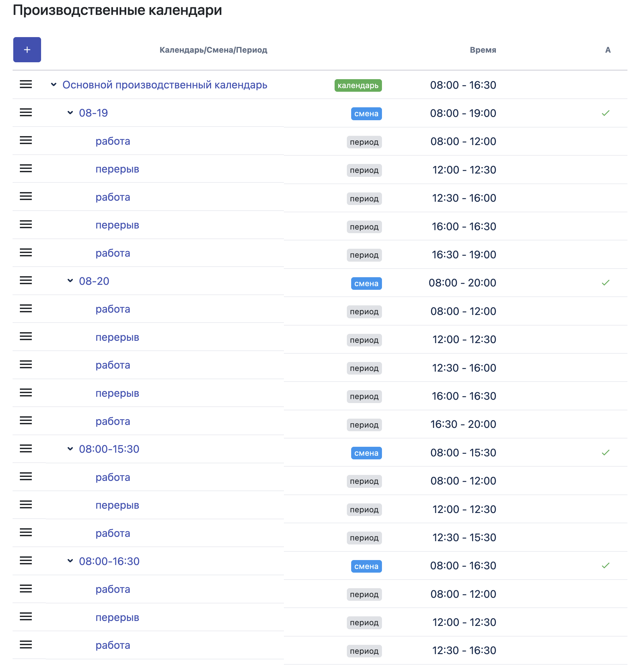Image resolution: width=644 pixels, height=669 pixels.
Task: Click drag handle of 16:30 - 19:00 работа row
Action: 26,253
